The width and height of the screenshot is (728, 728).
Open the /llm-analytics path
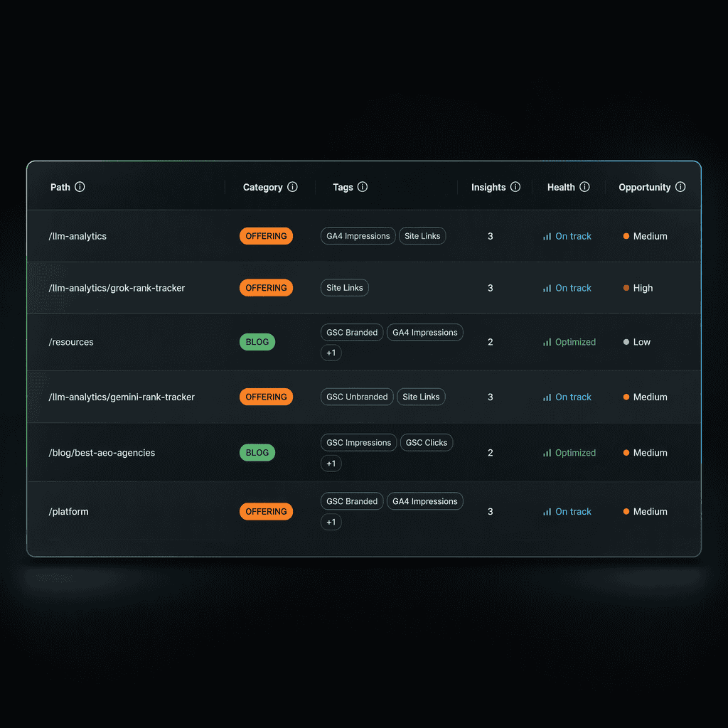(x=77, y=236)
